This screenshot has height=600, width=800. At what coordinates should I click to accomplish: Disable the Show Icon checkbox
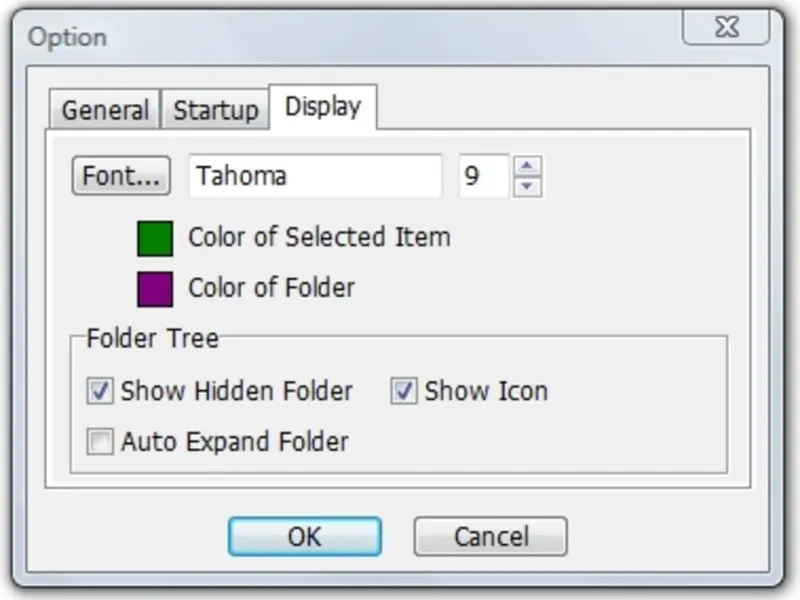coord(403,391)
